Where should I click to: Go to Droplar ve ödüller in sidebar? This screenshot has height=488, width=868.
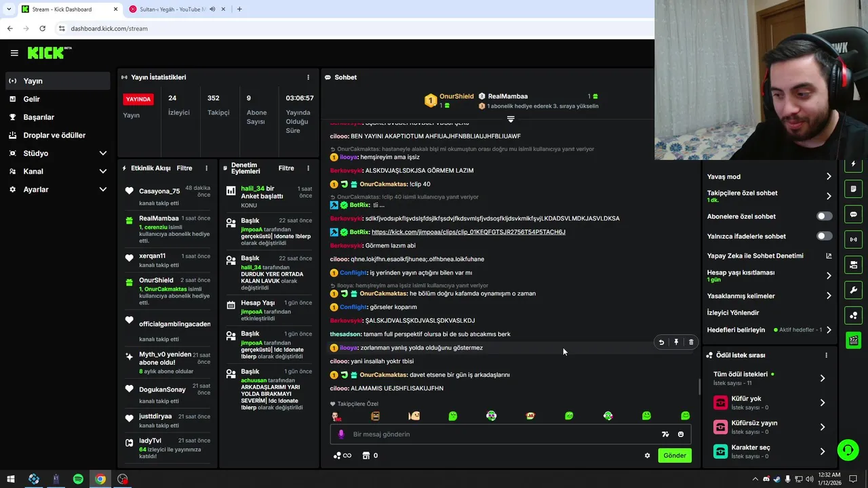[x=58, y=136]
